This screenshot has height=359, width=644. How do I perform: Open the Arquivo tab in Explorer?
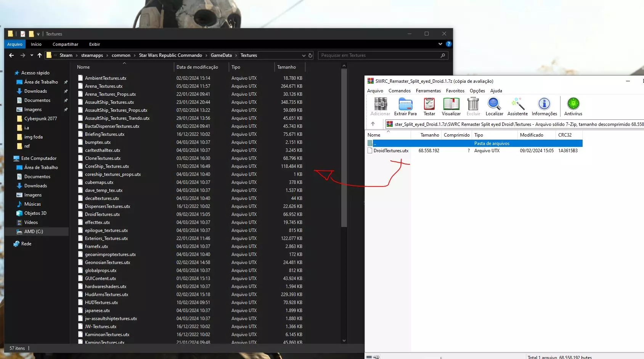15,44
